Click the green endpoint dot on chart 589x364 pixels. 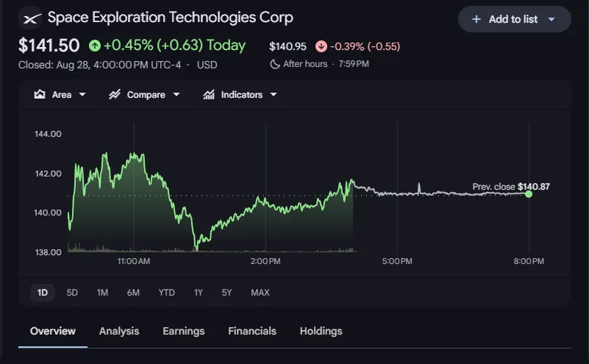coord(529,194)
